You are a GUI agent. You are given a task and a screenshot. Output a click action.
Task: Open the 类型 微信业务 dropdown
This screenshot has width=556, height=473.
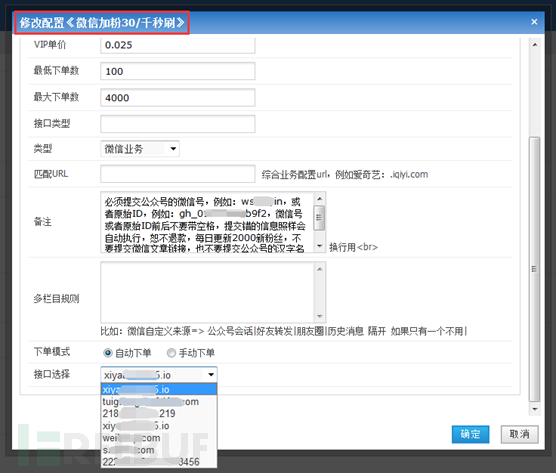(140, 149)
